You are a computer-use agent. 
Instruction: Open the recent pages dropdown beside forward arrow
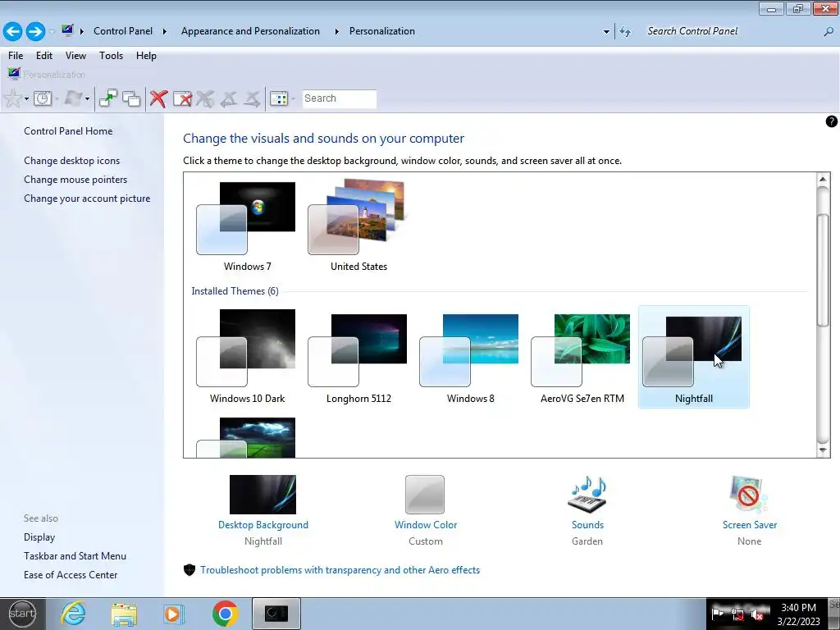tap(52, 32)
